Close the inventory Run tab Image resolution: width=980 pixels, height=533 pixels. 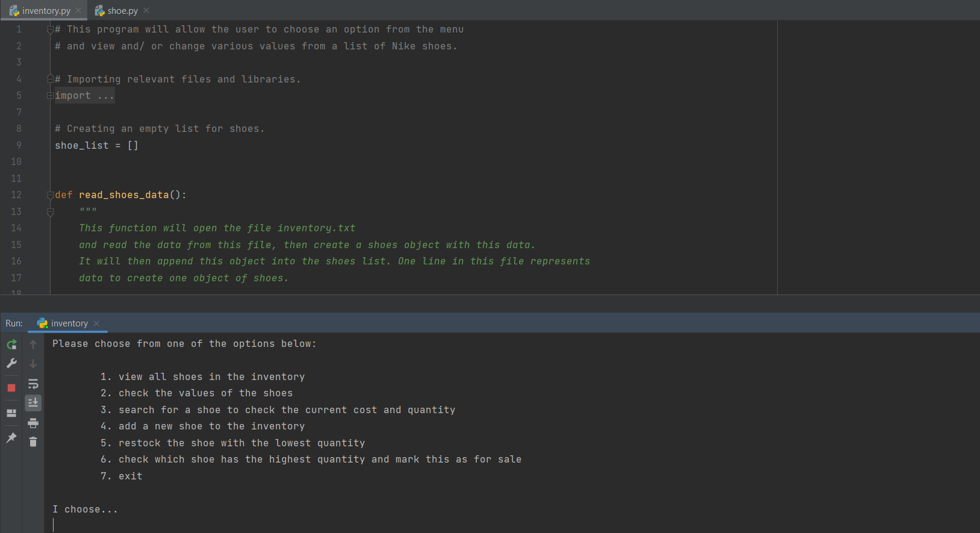pyautogui.click(x=96, y=323)
